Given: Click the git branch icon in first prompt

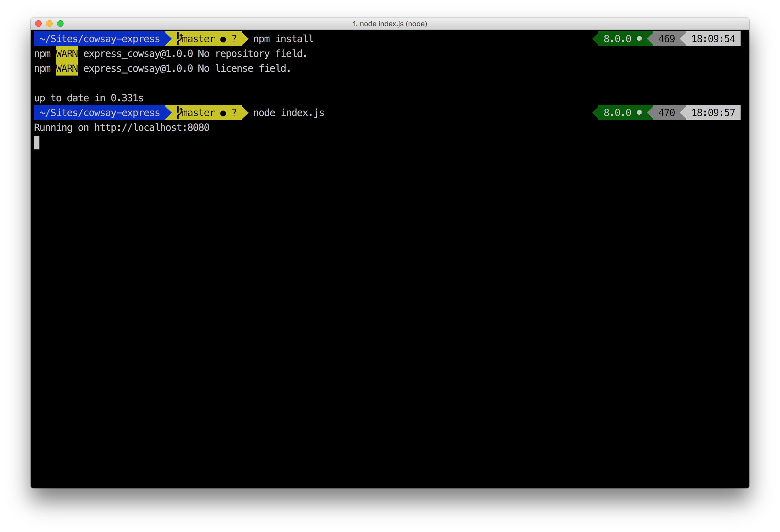Looking at the screenshot, I should coord(179,39).
